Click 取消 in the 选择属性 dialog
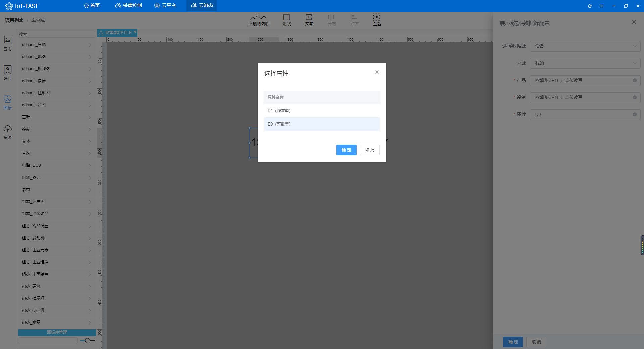This screenshot has width=644, height=349. [x=370, y=150]
